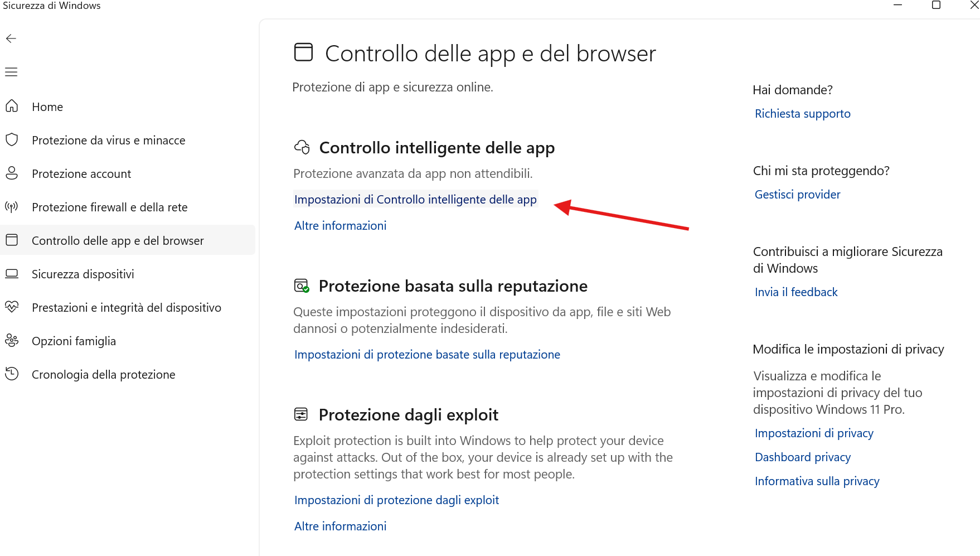The height and width of the screenshot is (556, 980).
Task: Click the virus protection shield icon
Action: (12, 139)
